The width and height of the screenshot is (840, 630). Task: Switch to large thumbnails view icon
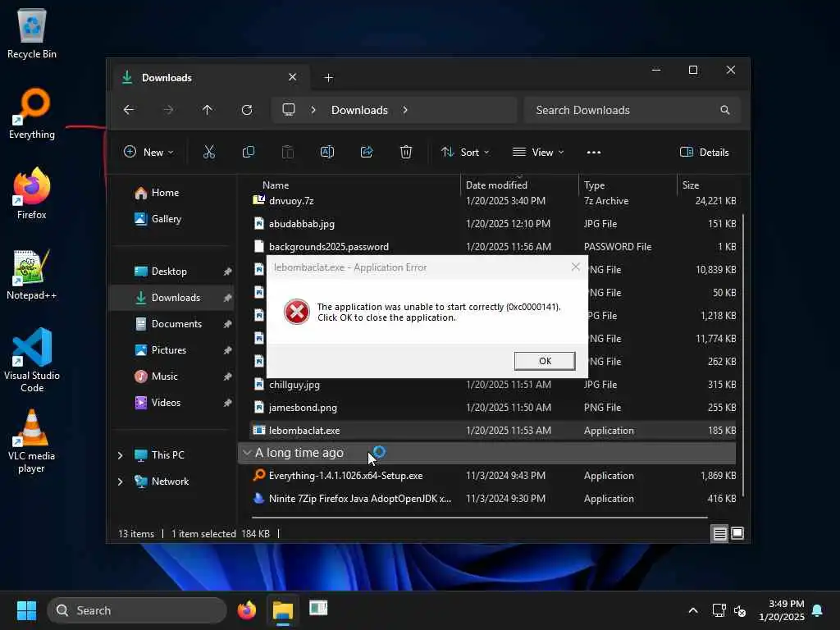coord(737,533)
